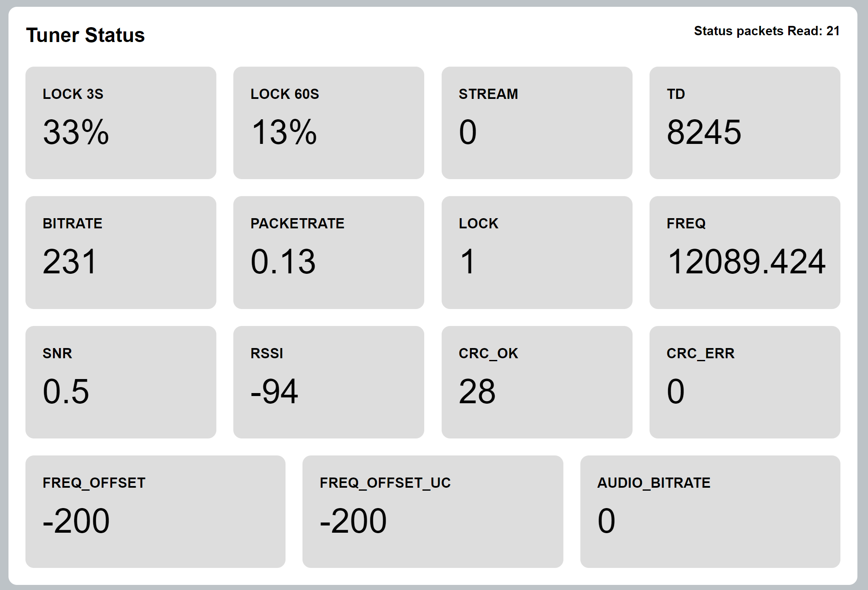Click the FREQ 12089.424 value
This screenshot has height=590, width=868.
tap(746, 261)
